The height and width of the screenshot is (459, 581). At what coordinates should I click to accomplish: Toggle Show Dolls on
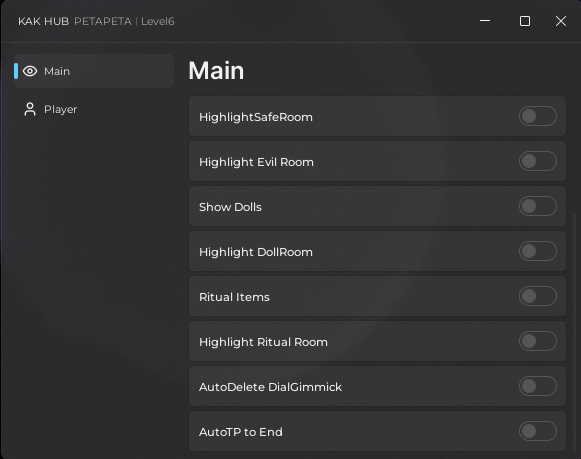click(x=538, y=206)
